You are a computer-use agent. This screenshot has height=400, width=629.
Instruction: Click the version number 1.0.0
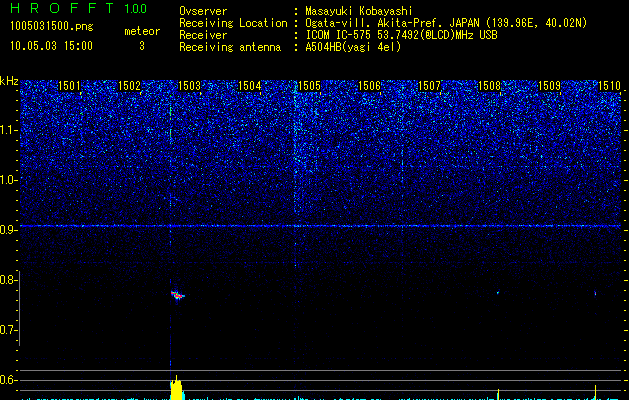pos(136,9)
